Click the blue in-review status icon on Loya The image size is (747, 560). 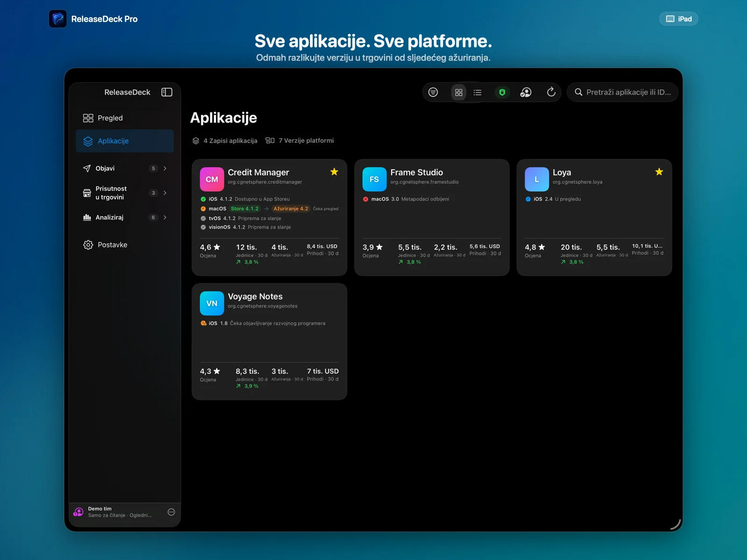coord(528,199)
